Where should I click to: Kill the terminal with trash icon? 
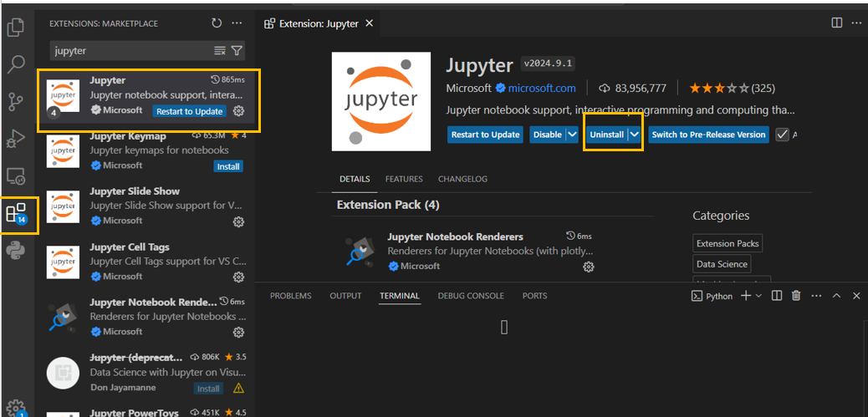tap(796, 296)
